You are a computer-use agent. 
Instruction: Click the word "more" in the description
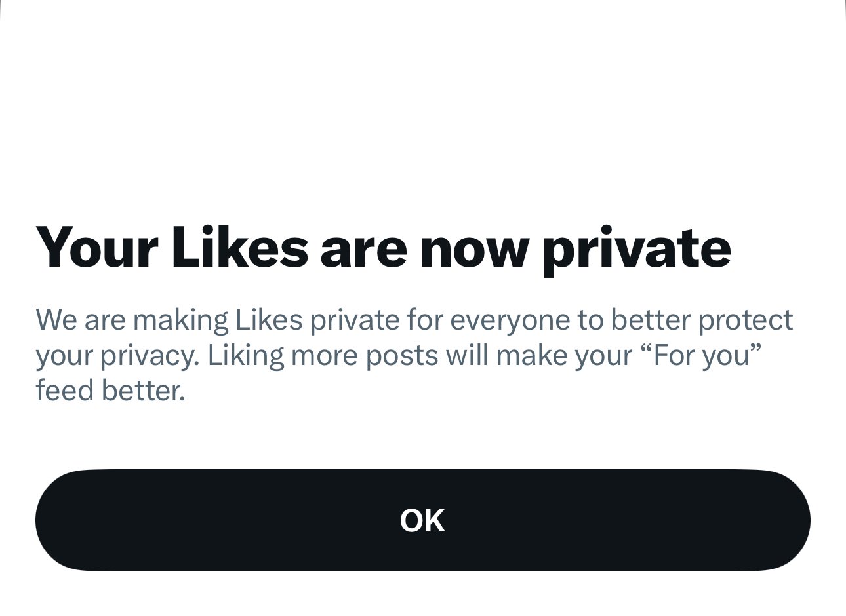coord(324,356)
